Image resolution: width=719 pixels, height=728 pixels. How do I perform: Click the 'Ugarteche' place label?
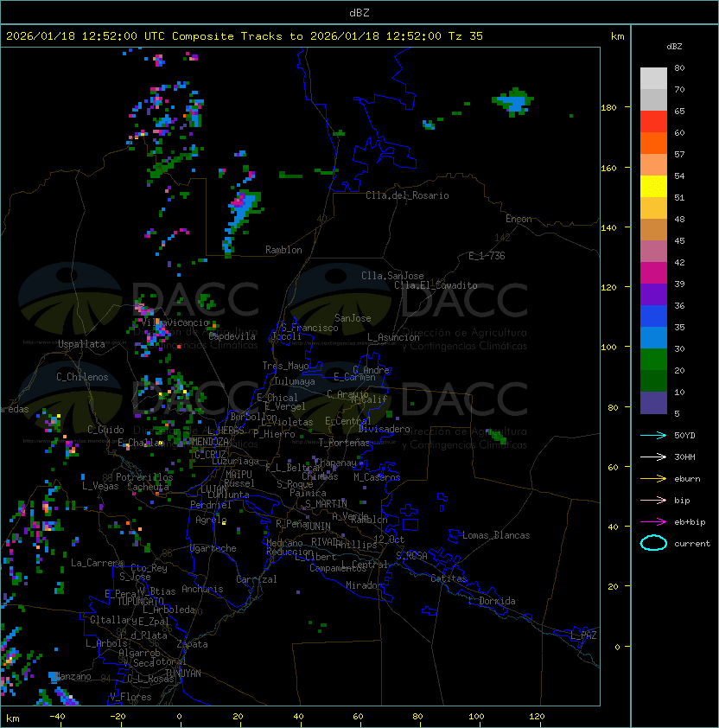click(213, 548)
